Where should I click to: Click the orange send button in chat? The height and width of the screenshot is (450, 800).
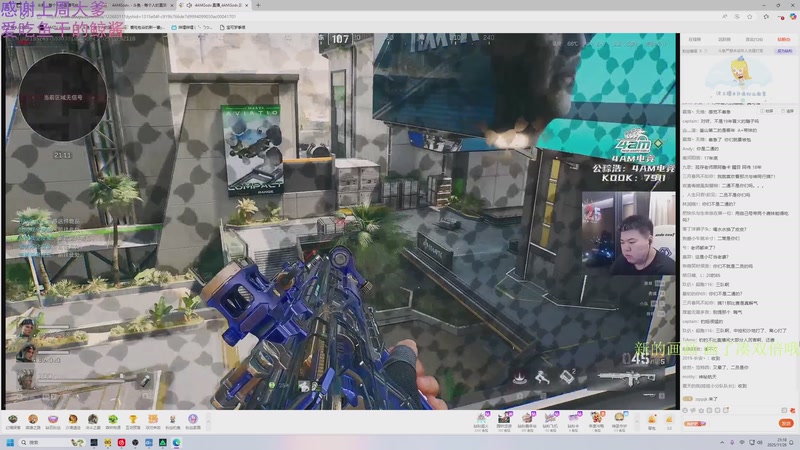[786, 423]
